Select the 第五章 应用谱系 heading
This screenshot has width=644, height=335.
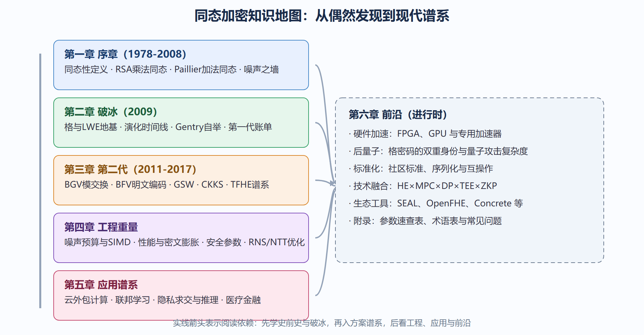(x=101, y=284)
